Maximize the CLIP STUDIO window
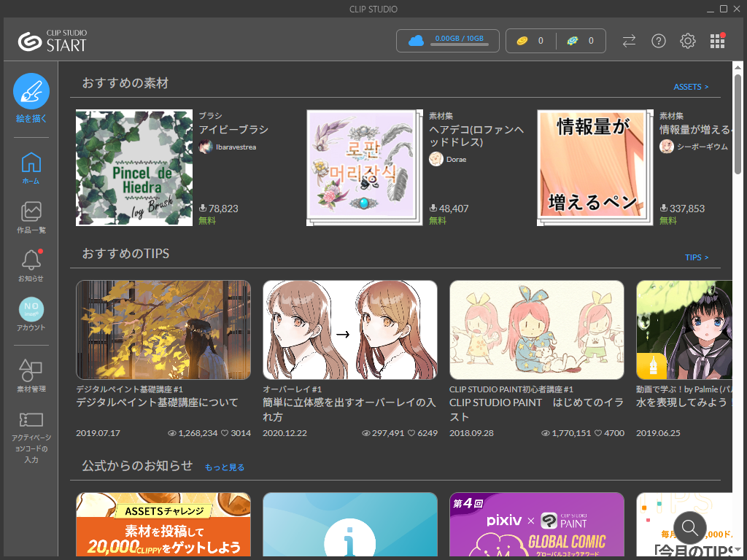 click(723, 9)
